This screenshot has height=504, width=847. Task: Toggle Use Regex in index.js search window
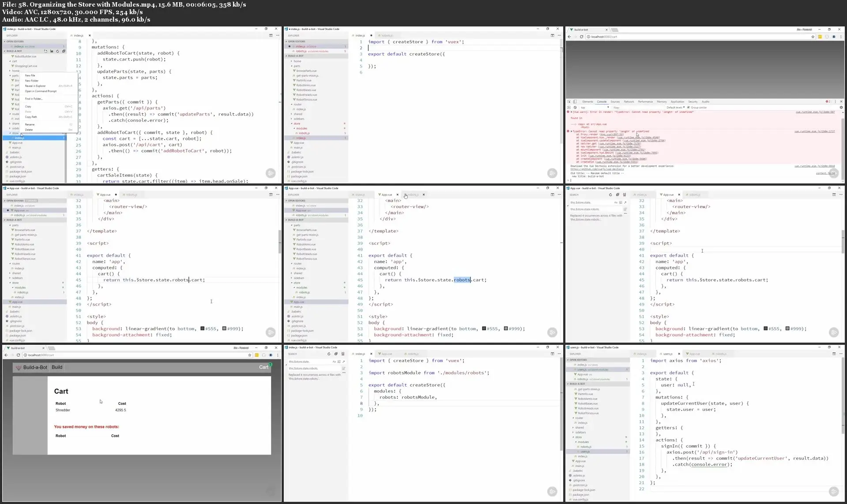click(343, 362)
